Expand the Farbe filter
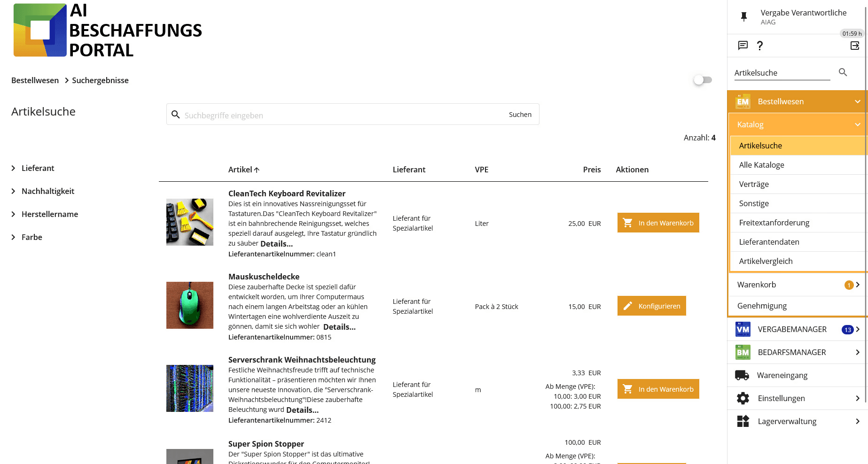Image resolution: width=868 pixels, height=464 pixels. 13,237
